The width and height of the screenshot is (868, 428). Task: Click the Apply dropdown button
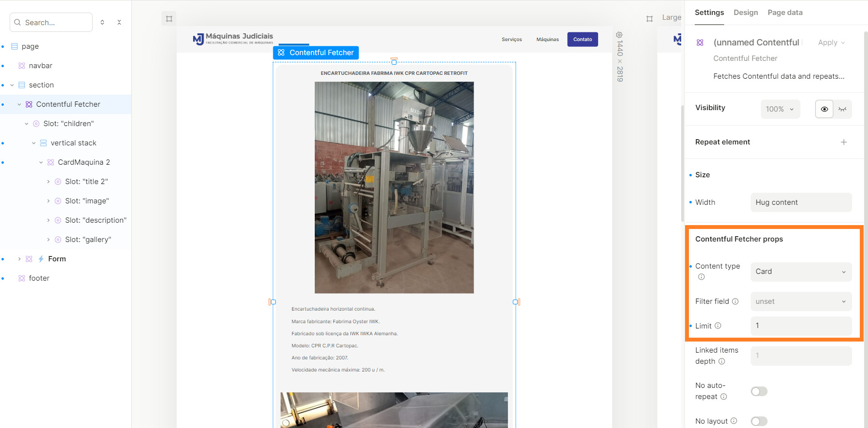pos(831,43)
